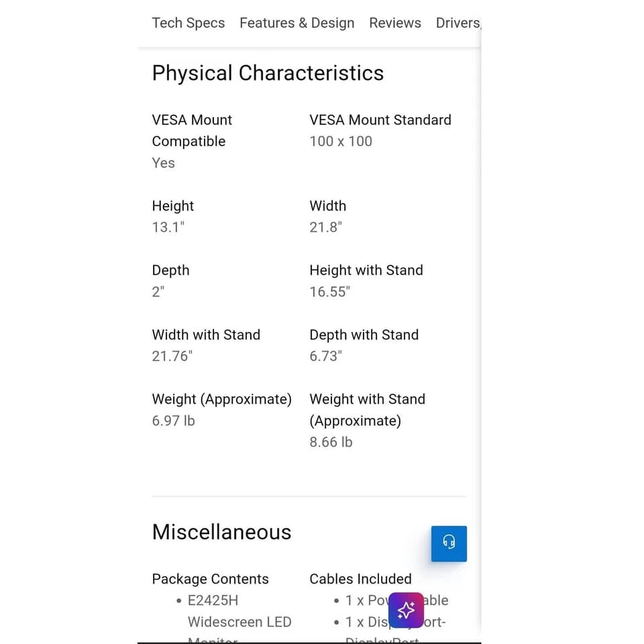The width and height of the screenshot is (644, 644).
Task: Select the E2425H Widescreen LED list item
Action: (x=239, y=611)
